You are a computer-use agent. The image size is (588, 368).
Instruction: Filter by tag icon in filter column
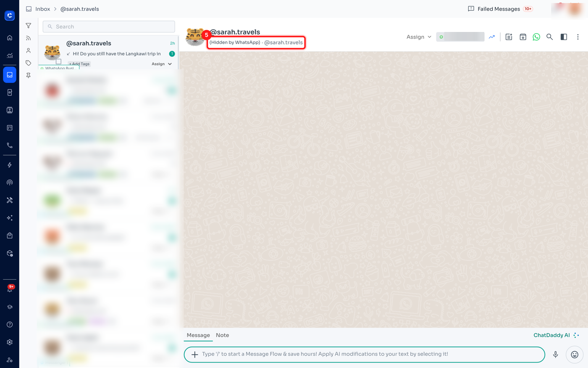29,63
